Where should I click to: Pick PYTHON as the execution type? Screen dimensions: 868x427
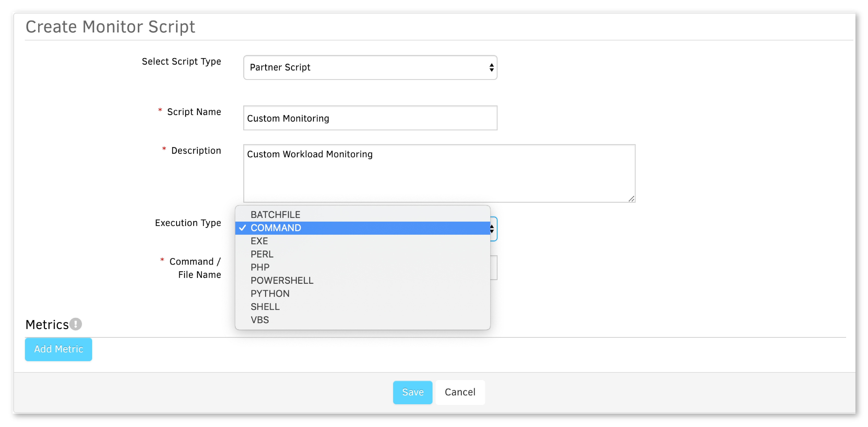[270, 294]
